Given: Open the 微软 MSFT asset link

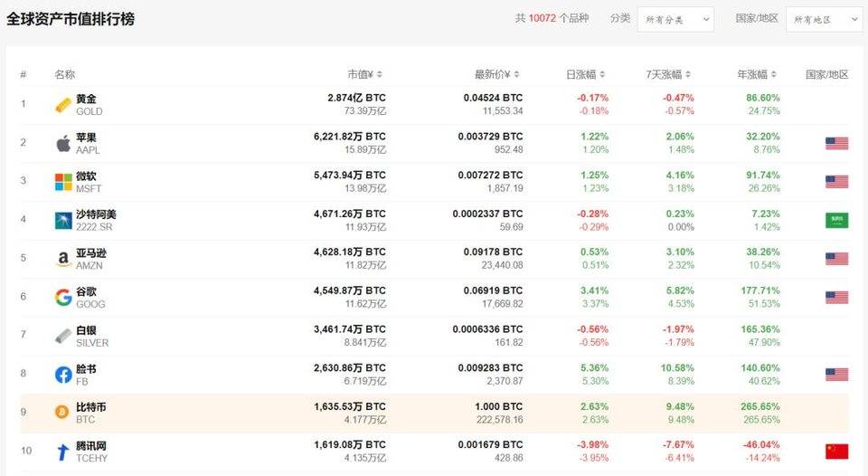Looking at the screenshot, I should (x=89, y=182).
